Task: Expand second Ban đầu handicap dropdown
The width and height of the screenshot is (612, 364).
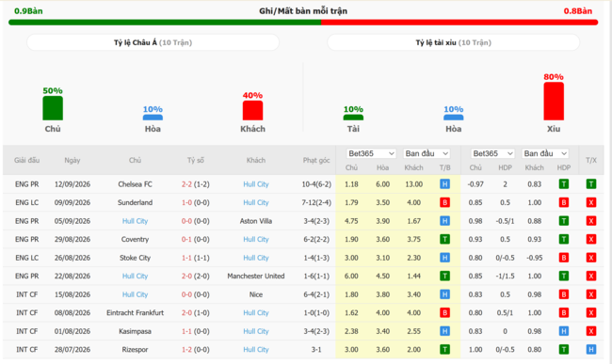Action: [545, 153]
